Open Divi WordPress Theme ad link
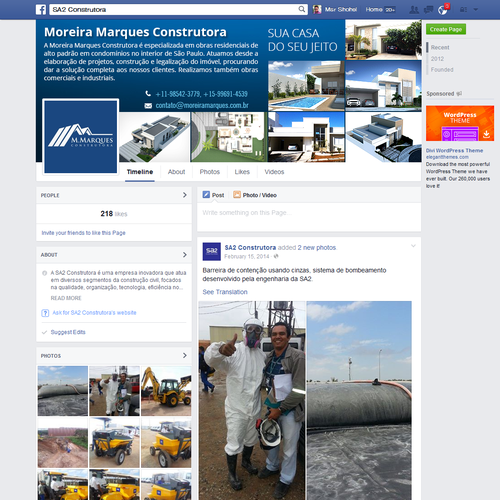The width and height of the screenshot is (500, 500). tap(454, 150)
